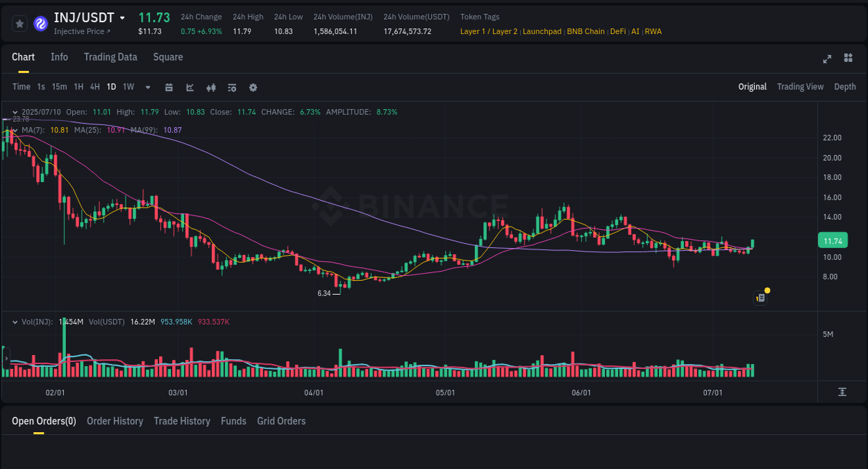868x469 pixels.
Task: Switch chart to Trading View mode
Action: coord(800,86)
